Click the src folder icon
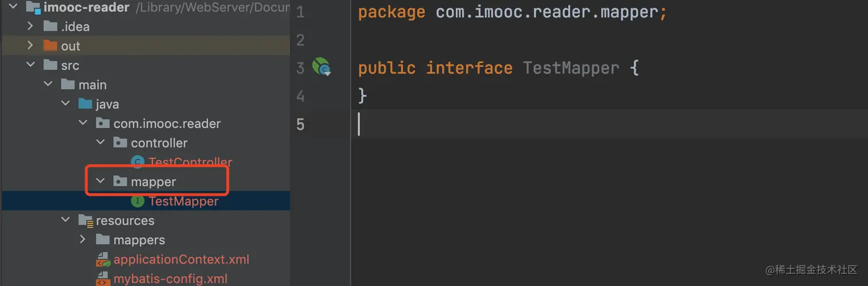 click(51, 65)
